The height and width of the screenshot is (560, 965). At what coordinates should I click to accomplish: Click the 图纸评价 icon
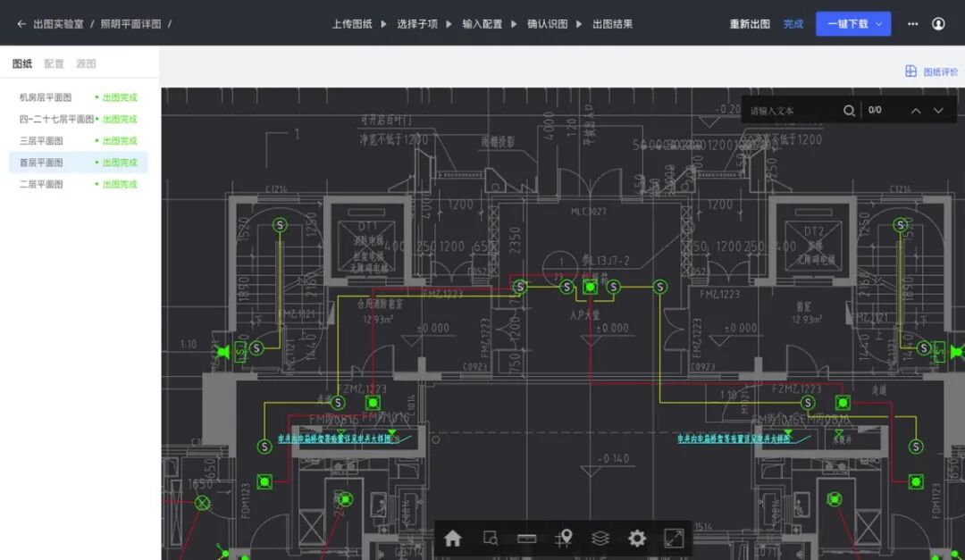[910, 71]
